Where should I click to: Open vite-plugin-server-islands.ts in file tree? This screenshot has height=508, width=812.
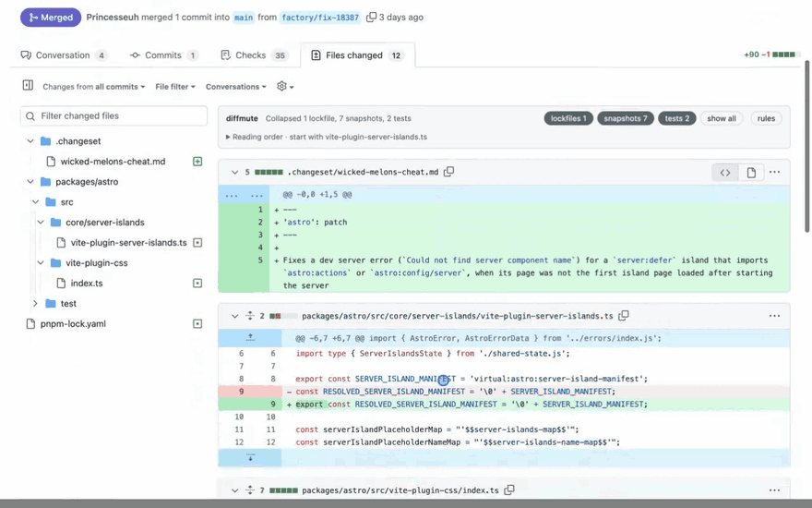[x=128, y=243]
